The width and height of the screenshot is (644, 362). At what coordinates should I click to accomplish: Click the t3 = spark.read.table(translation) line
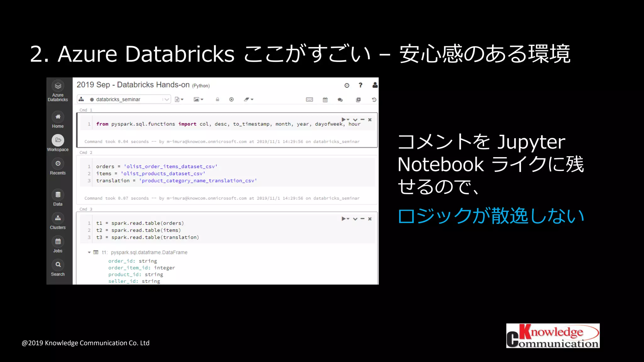(x=147, y=237)
